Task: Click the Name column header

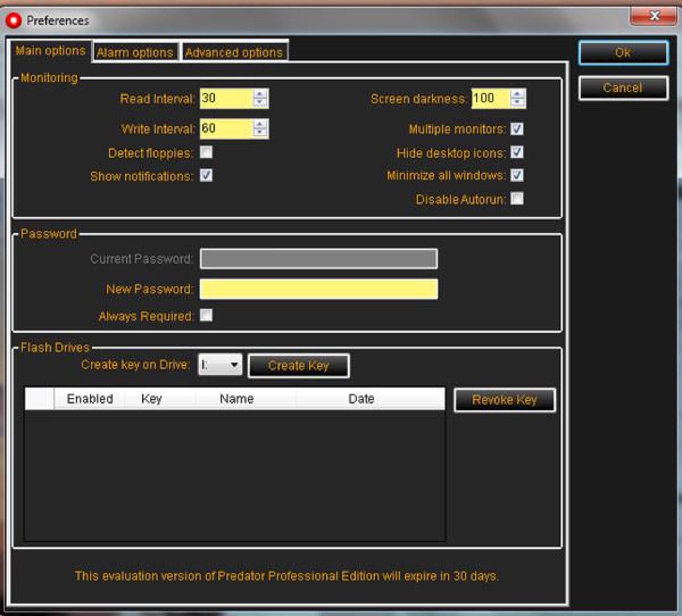Action: [237, 399]
